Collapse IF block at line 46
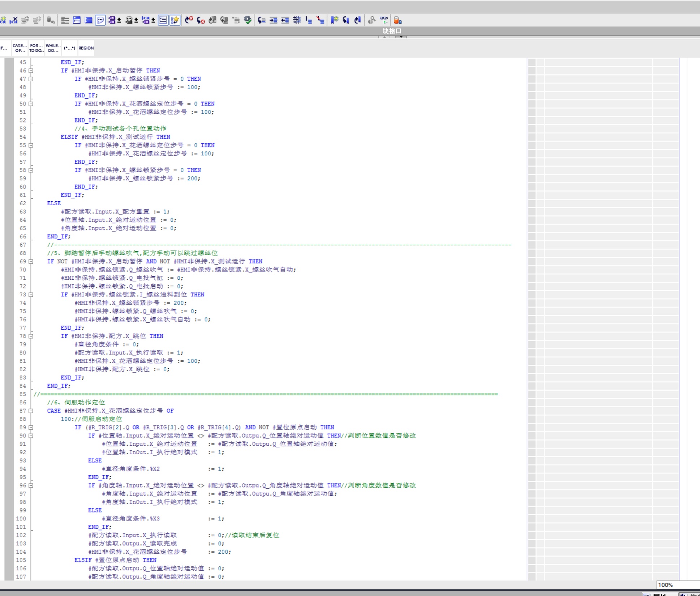Screen dimensions: 700x596 pyautogui.click(x=31, y=70)
